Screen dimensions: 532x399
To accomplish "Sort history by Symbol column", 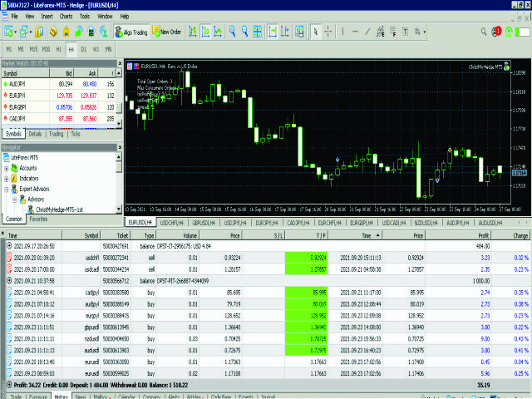I will 81,235.
